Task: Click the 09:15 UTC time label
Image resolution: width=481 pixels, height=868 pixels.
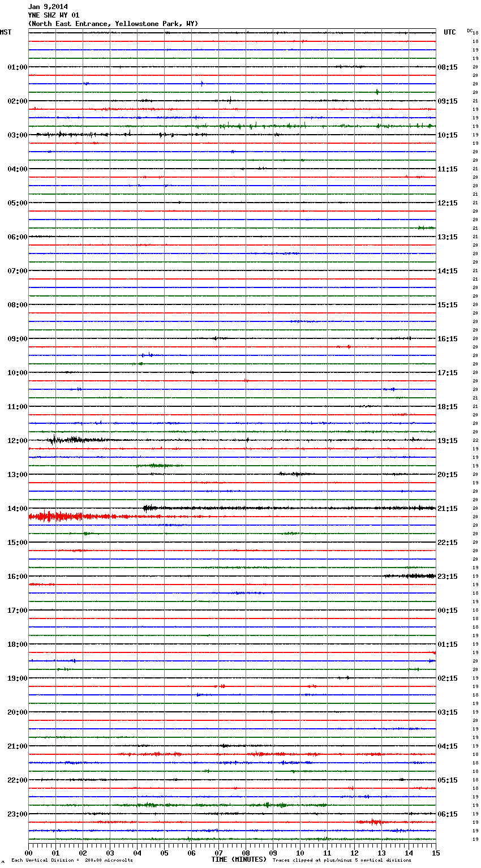Action: point(448,101)
